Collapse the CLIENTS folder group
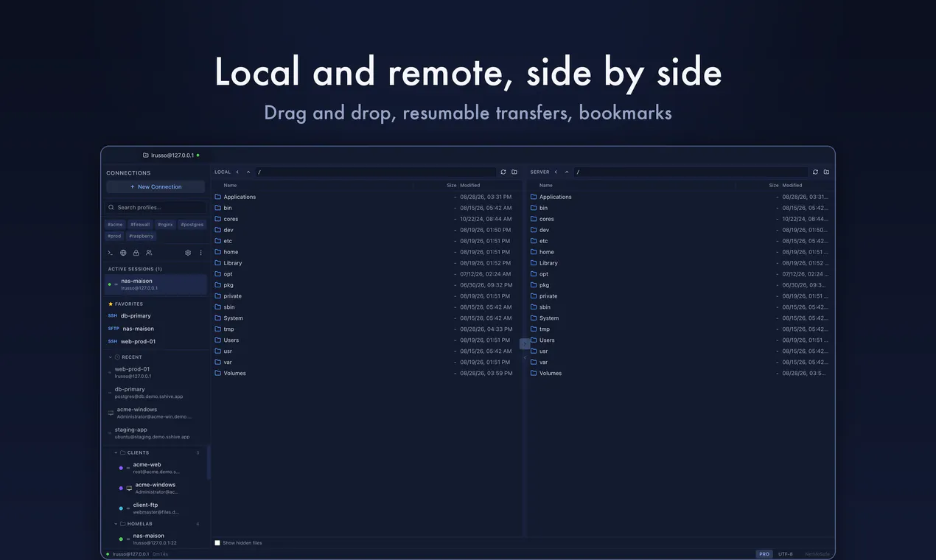This screenshot has width=936, height=560. [x=116, y=452]
